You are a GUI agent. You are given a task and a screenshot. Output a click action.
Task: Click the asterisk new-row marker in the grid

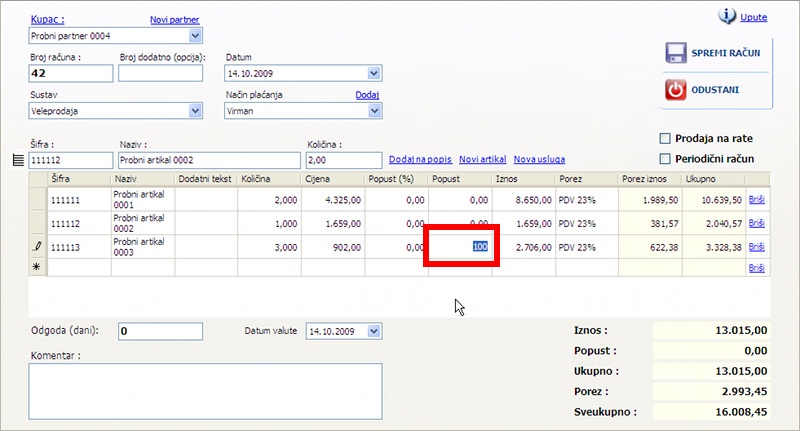click(38, 268)
